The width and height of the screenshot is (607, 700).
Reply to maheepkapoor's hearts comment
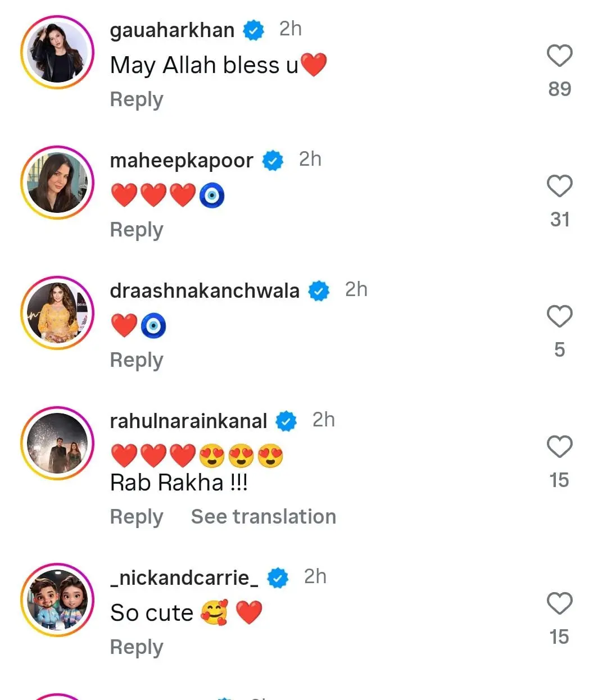137,230
